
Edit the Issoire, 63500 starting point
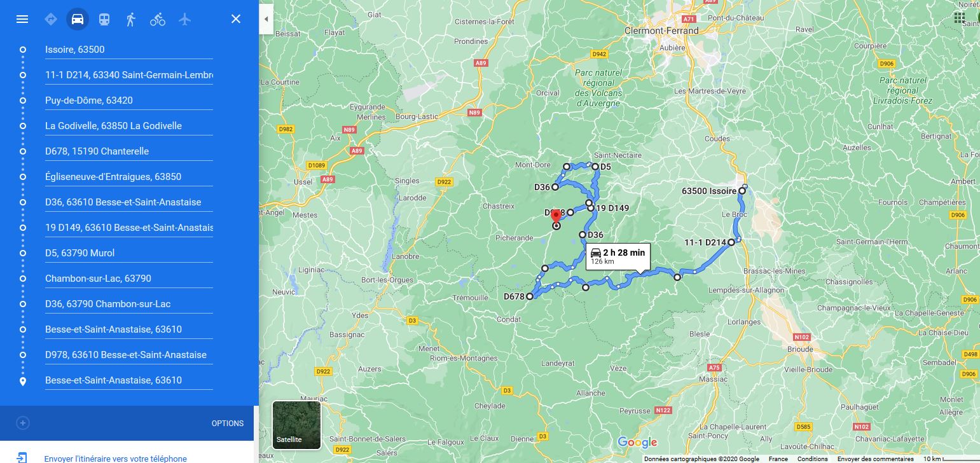coord(129,50)
